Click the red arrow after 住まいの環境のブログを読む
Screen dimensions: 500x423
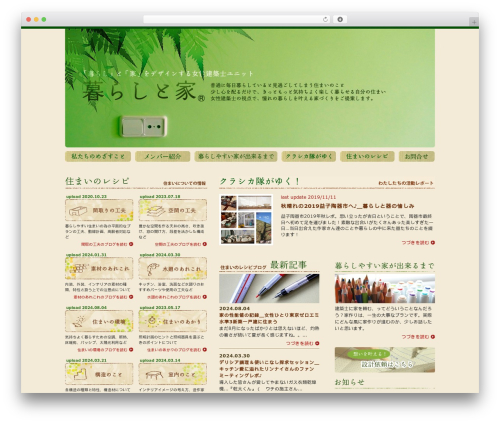click(x=131, y=350)
